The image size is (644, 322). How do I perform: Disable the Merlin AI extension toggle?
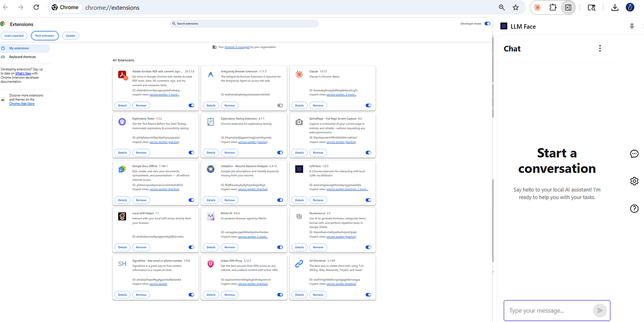pos(280,247)
